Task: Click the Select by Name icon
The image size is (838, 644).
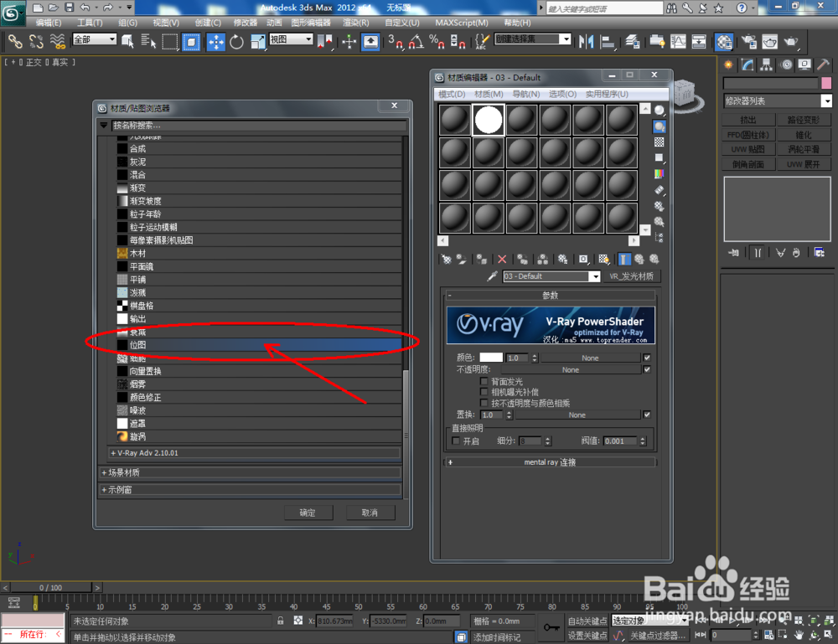Action: 148,42
